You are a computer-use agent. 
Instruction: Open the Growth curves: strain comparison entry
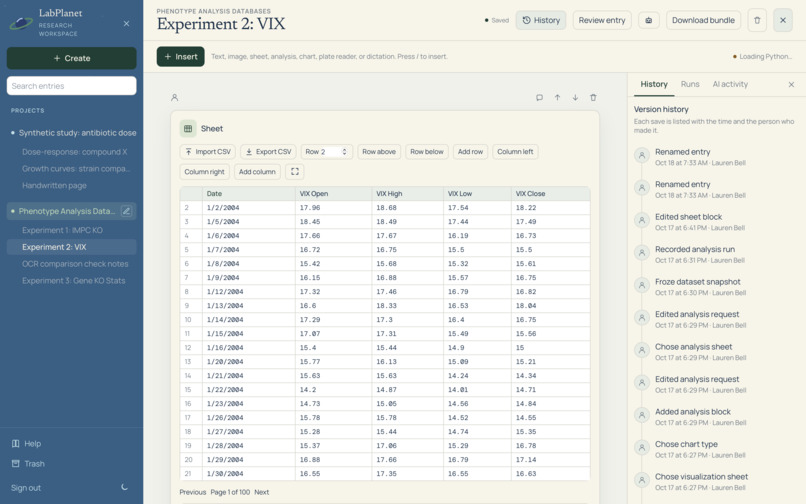click(x=76, y=169)
